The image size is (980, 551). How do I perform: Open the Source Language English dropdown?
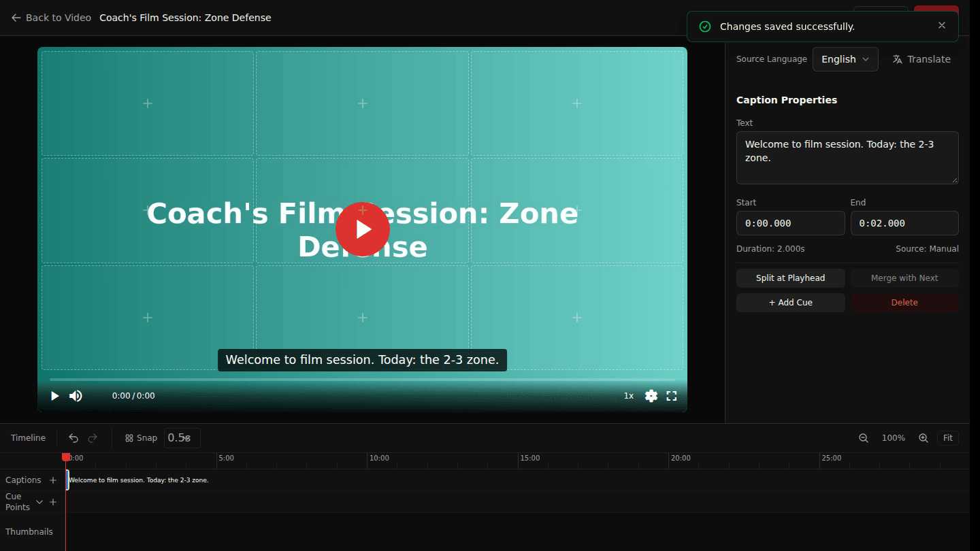[845, 59]
